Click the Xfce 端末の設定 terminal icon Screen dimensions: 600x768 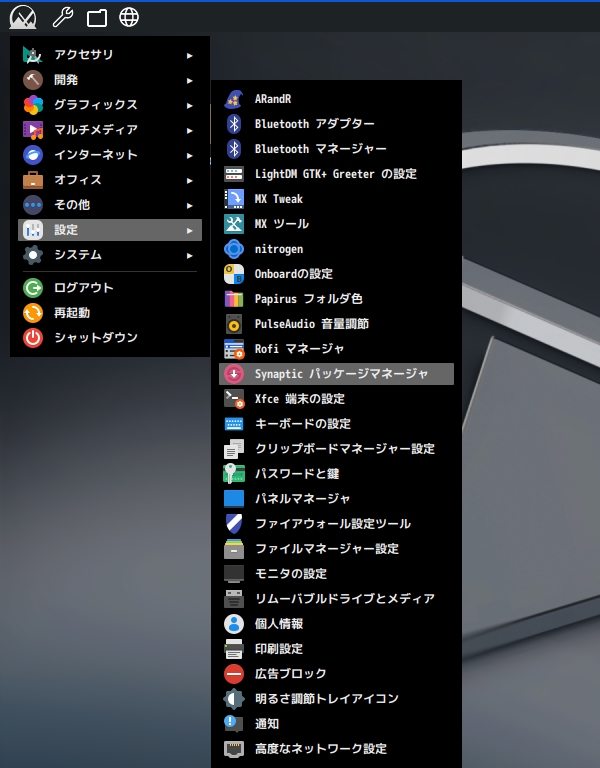coord(234,399)
